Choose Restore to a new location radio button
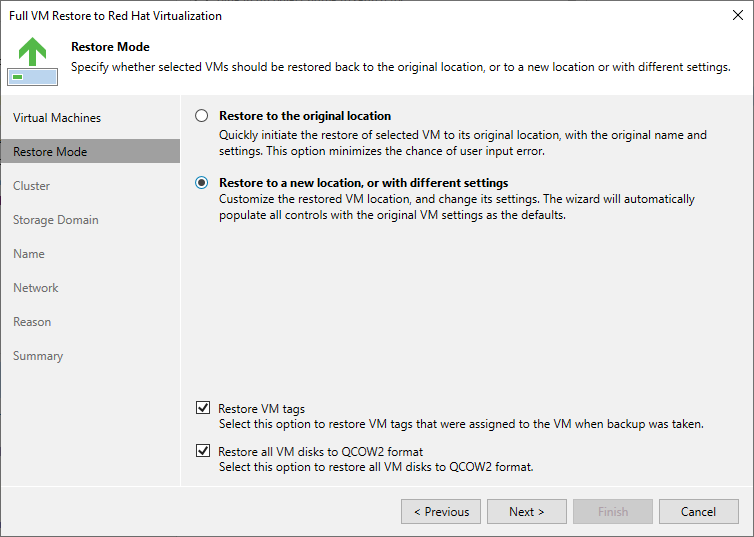The height and width of the screenshot is (537, 754). click(202, 183)
